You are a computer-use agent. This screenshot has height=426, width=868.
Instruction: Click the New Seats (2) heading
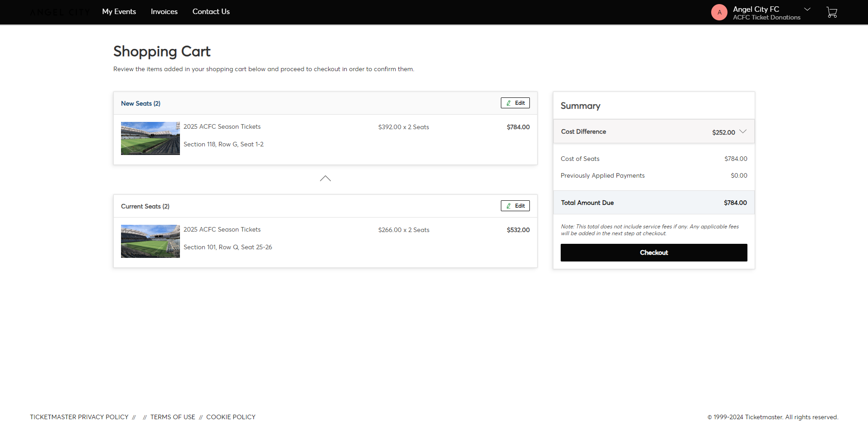click(141, 103)
